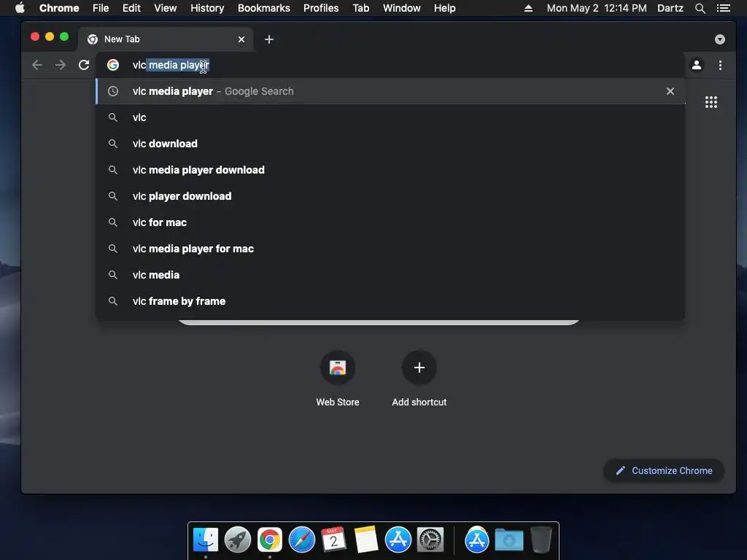Choose 'vlc player download' suggestion
The height and width of the screenshot is (560, 747).
[390, 195]
